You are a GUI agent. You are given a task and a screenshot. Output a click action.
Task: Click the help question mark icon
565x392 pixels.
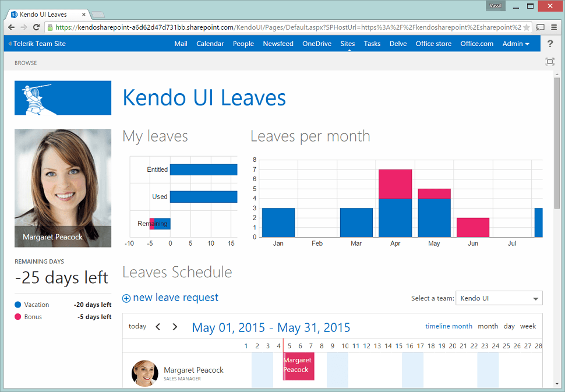tap(550, 44)
